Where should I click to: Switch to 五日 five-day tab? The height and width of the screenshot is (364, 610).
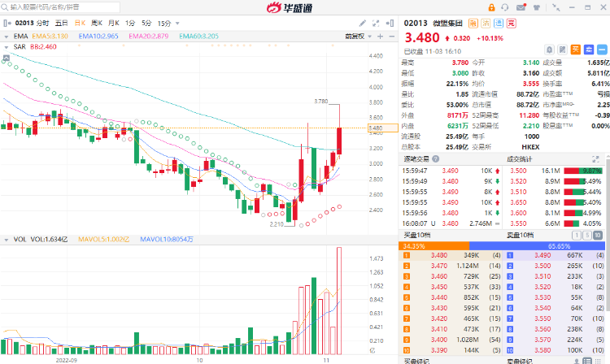(x=61, y=24)
